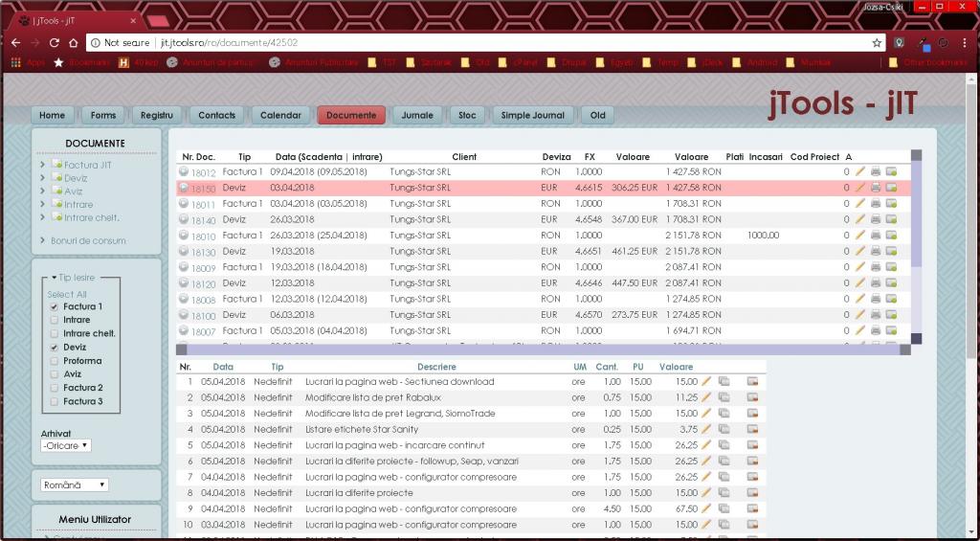Uncheck the Factura 1 checkbox
Image resolution: width=980 pixels, height=541 pixels.
pos(54,306)
